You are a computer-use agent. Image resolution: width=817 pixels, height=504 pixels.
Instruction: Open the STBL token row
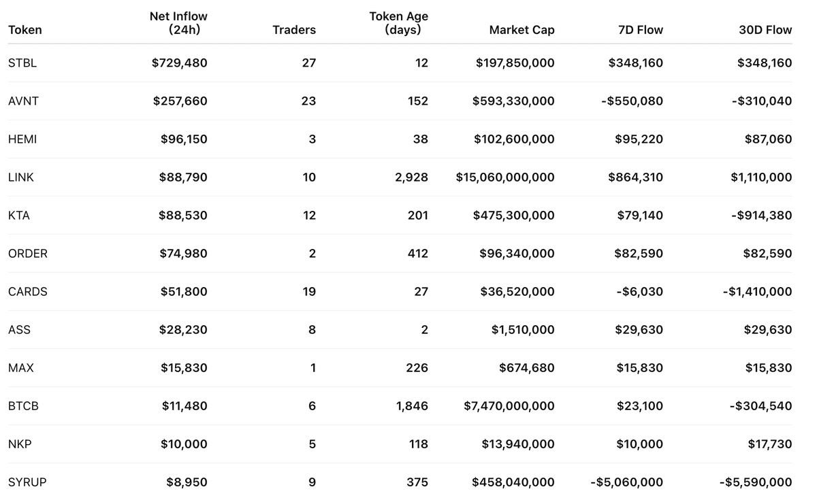[x=22, y=63]
